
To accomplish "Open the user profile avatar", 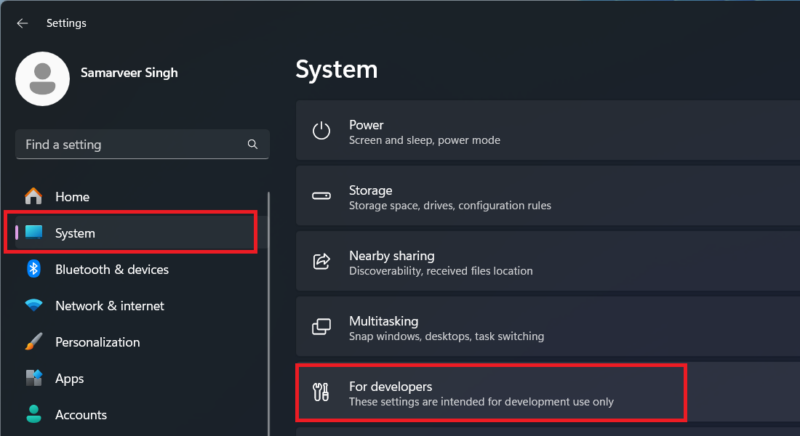I will (x=42, y=79).
